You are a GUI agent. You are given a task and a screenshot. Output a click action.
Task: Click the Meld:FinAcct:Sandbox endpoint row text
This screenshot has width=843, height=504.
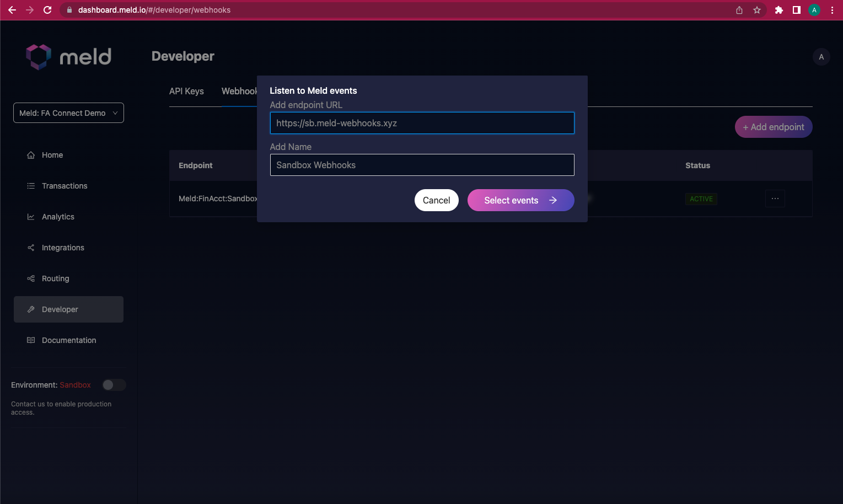pyautogui.click(x=218, y=199)
